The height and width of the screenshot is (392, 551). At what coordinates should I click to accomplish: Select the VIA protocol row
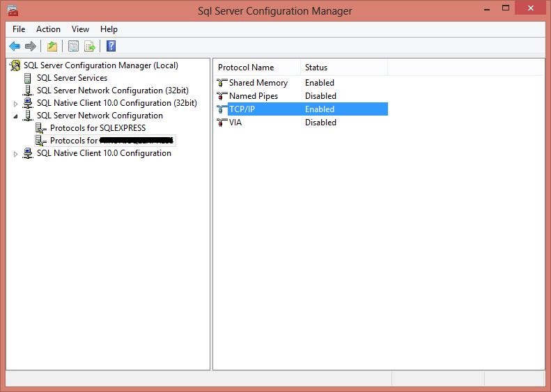(x=302, y=123)
